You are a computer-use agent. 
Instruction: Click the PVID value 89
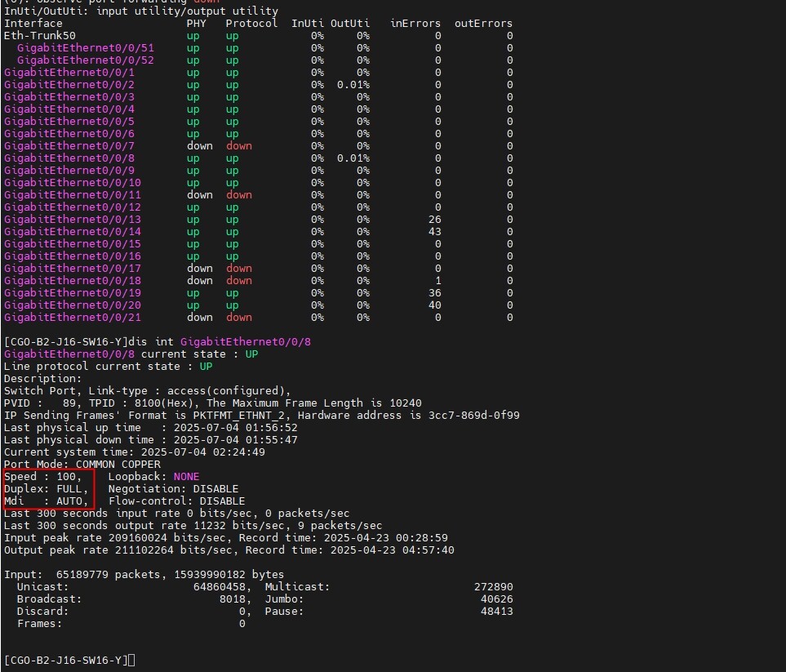[69, 403]
